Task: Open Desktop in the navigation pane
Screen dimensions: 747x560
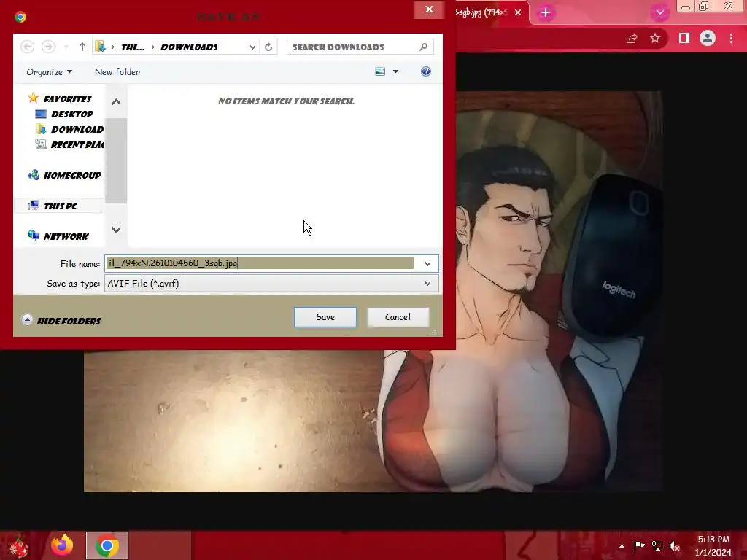Action: pos(64,114)
